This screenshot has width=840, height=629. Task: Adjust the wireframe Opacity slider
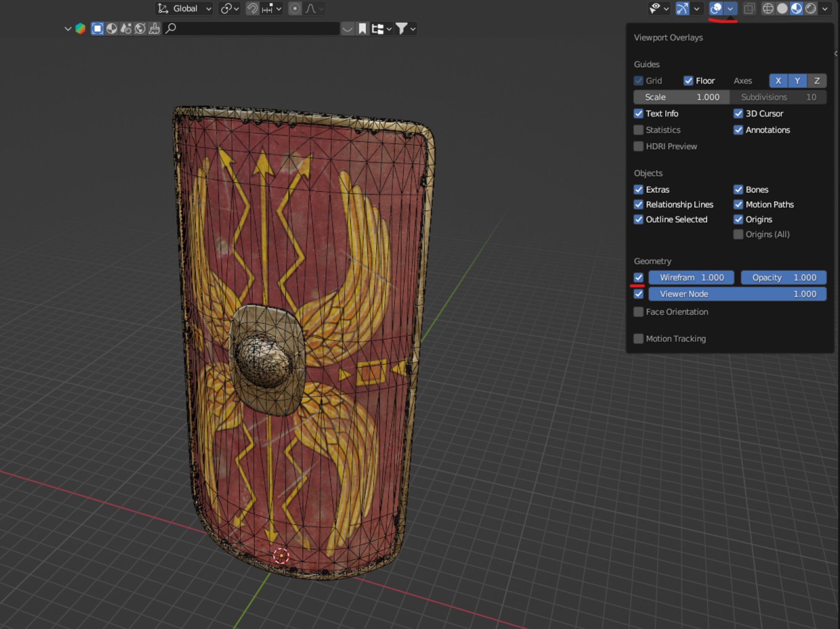click(784, 277)
